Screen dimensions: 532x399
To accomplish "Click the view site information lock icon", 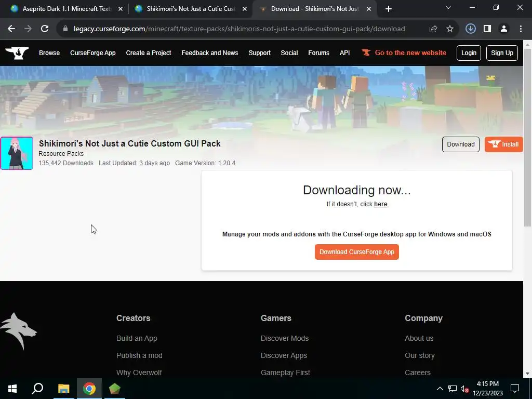I will coord(65,29).
